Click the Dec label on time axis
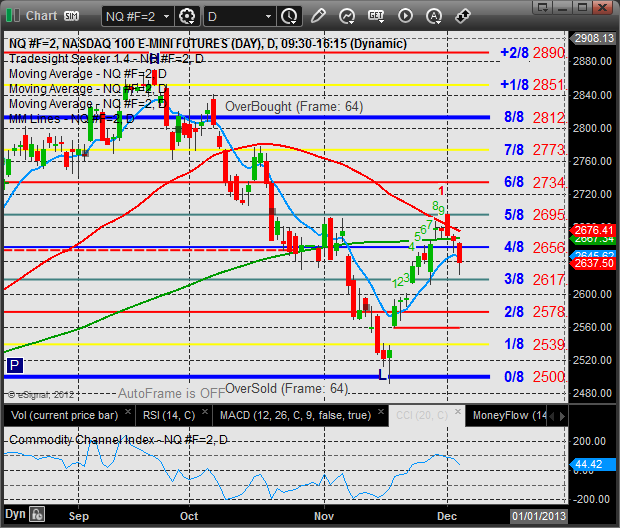Image resolution: width=620 pixels, height=528 pixels. pos(447,516)
